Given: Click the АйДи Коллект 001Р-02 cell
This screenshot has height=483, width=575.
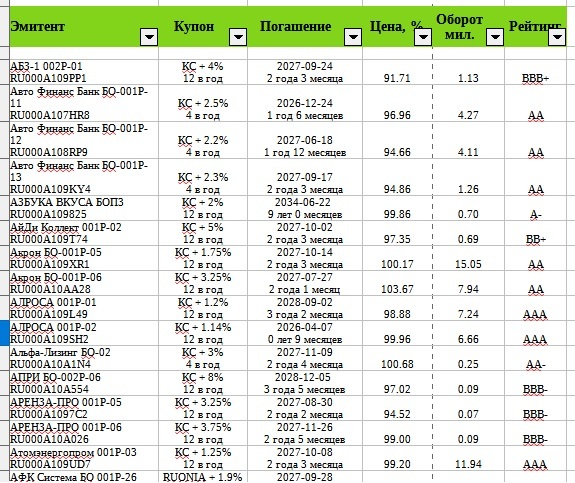Looking at the screenshot, I should [84, 233].
